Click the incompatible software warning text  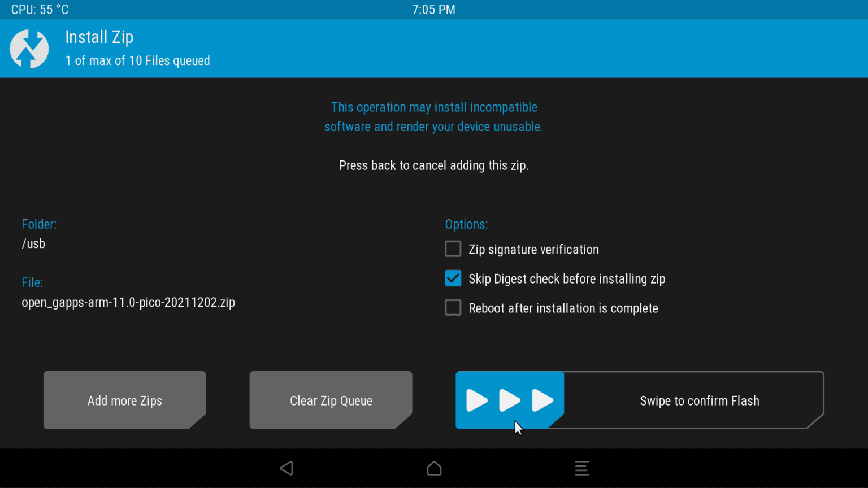(x=433, y=117)
